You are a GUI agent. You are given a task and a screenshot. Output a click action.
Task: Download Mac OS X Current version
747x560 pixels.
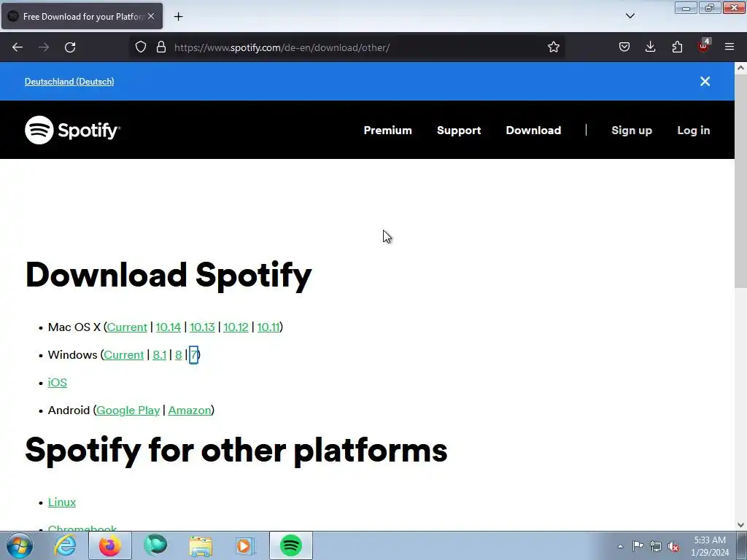click(x=127, y=327)
